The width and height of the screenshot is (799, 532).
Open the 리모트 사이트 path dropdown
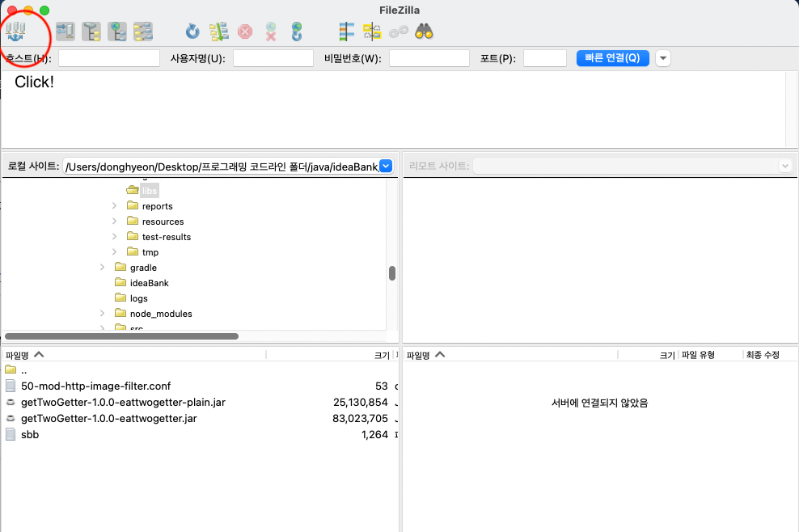pyautogui.click(x=784, y=166)
